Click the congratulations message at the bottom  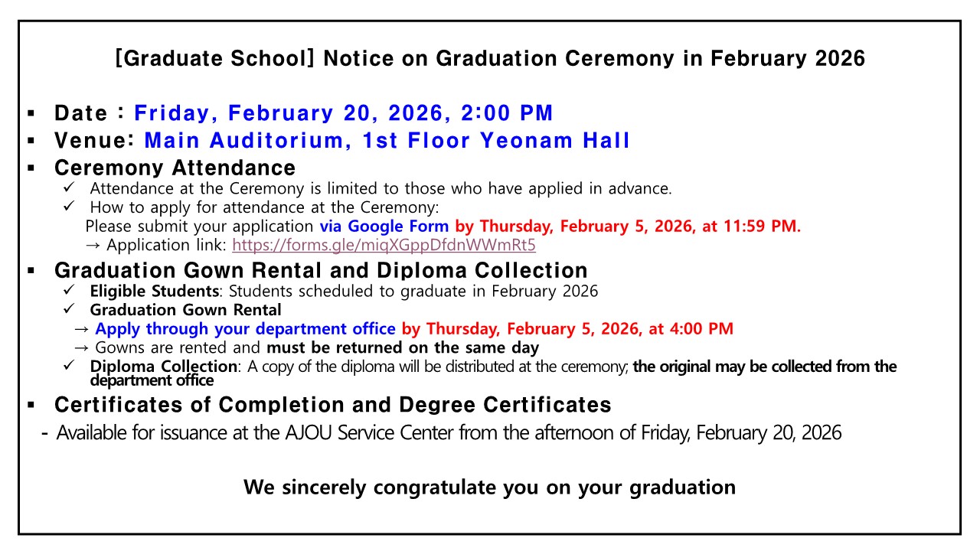tap(489, 487)
